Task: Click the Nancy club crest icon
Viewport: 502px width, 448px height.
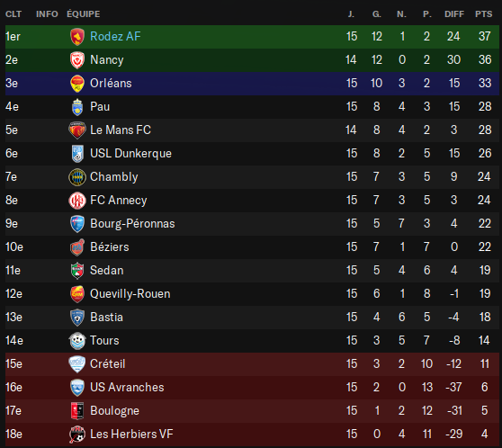Action: point(77,60)
